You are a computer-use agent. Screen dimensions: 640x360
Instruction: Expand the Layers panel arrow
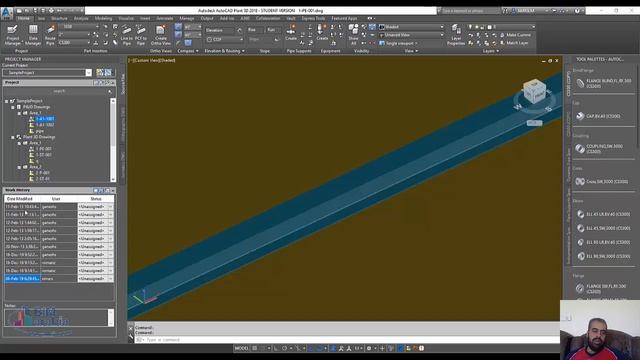tap(498, 51)
